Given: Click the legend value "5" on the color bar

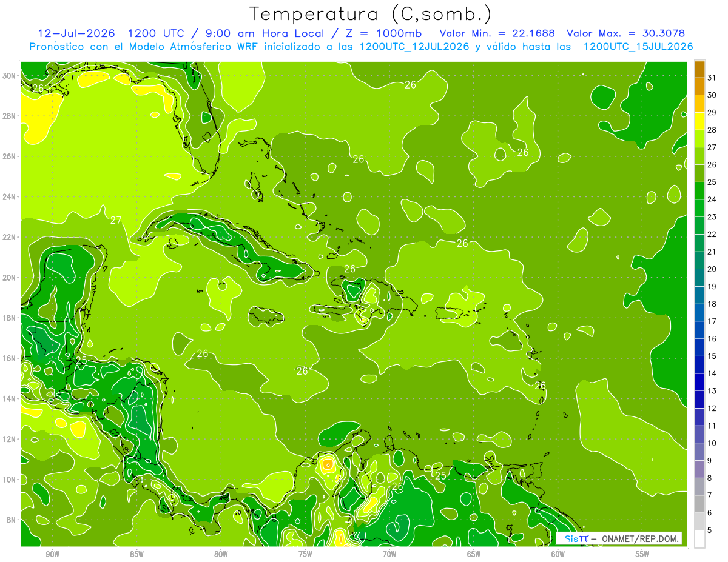Looking at the screenshot, I should point(710,530).
